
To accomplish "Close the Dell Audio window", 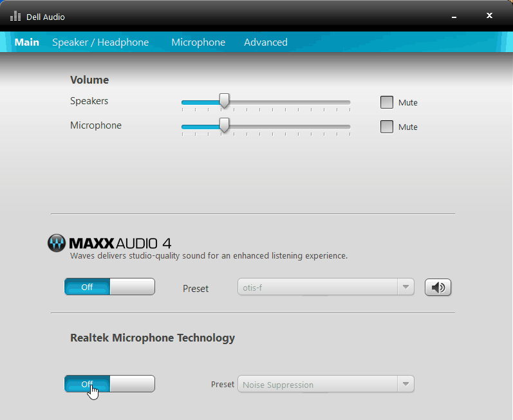I will 489,15.
